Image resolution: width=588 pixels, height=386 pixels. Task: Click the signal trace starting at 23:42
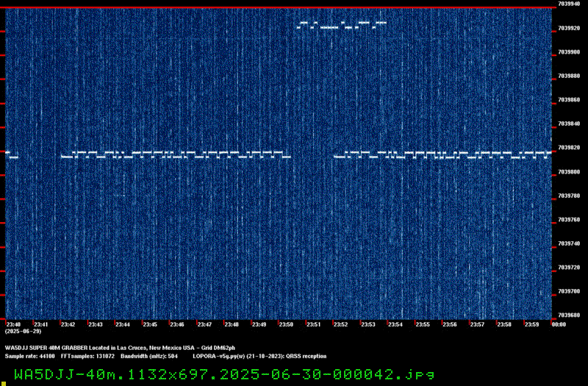coord(176,154)
